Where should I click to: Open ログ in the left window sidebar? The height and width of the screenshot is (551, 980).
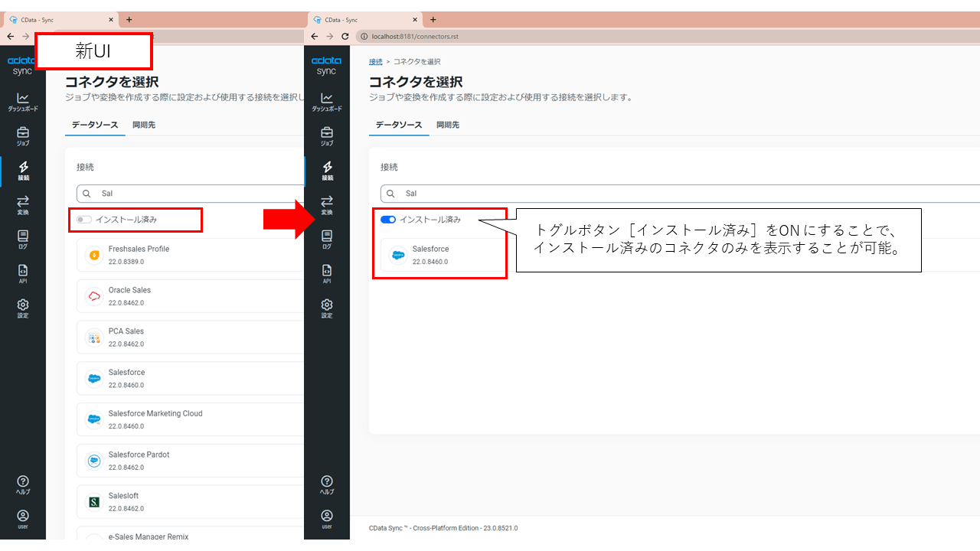point(23,240)
